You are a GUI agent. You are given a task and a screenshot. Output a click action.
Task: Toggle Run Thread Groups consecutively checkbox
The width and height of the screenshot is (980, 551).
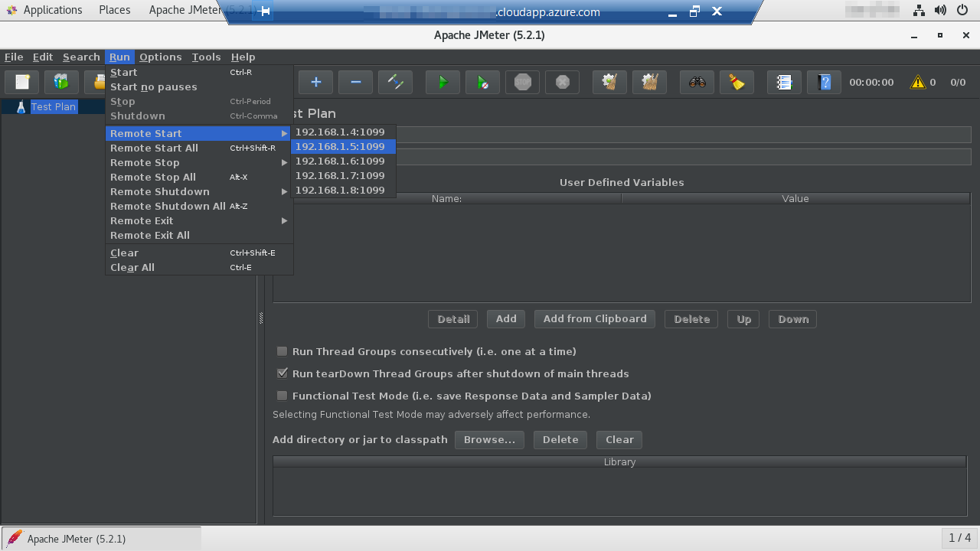[x=282, y=351]
